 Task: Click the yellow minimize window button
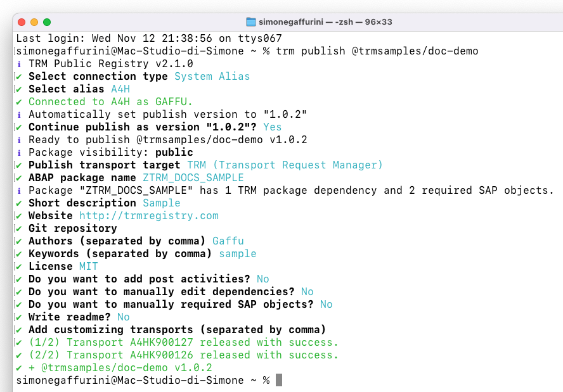click(34, 22)
